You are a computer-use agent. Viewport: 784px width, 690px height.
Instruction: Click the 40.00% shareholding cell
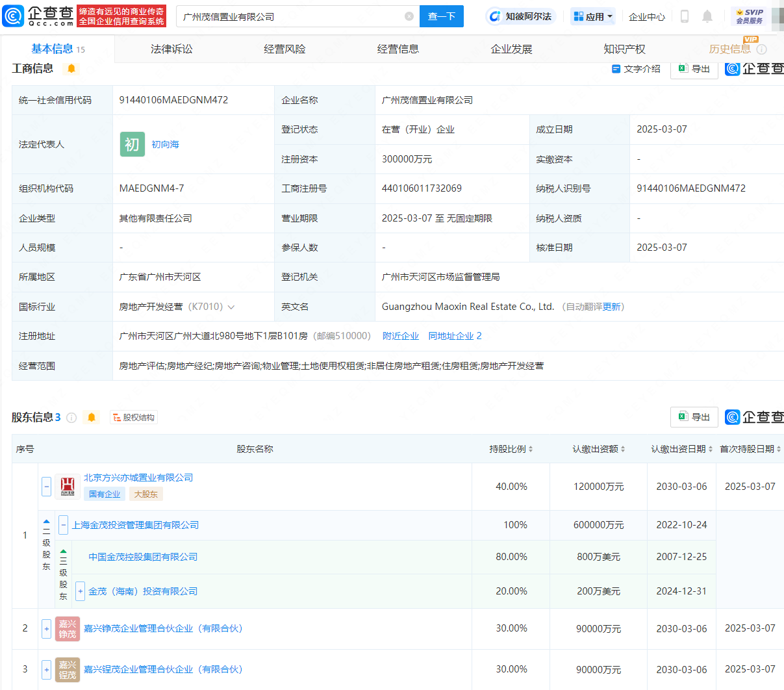click(511, 487)
